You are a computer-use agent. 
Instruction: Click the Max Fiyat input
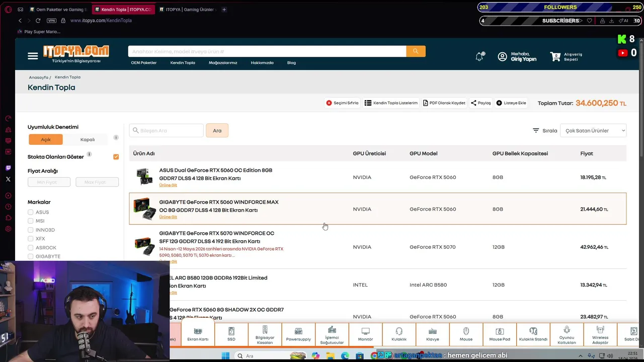[97, 182]
